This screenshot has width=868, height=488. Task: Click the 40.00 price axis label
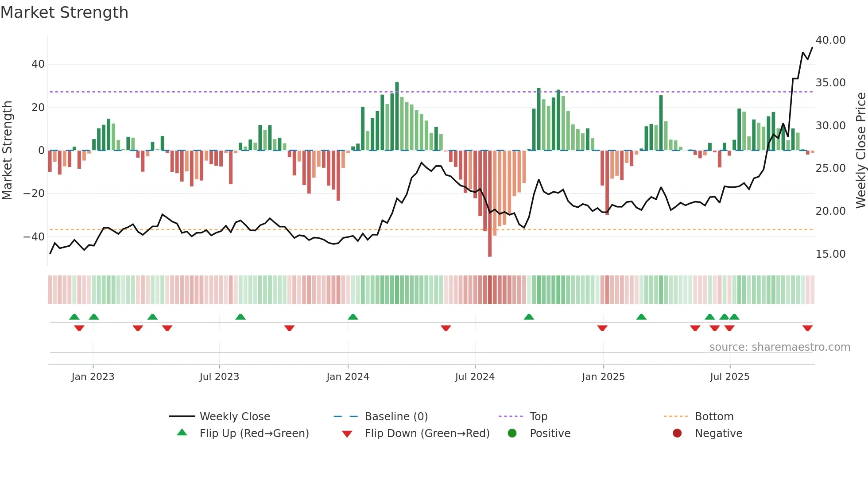click(831, 40)
